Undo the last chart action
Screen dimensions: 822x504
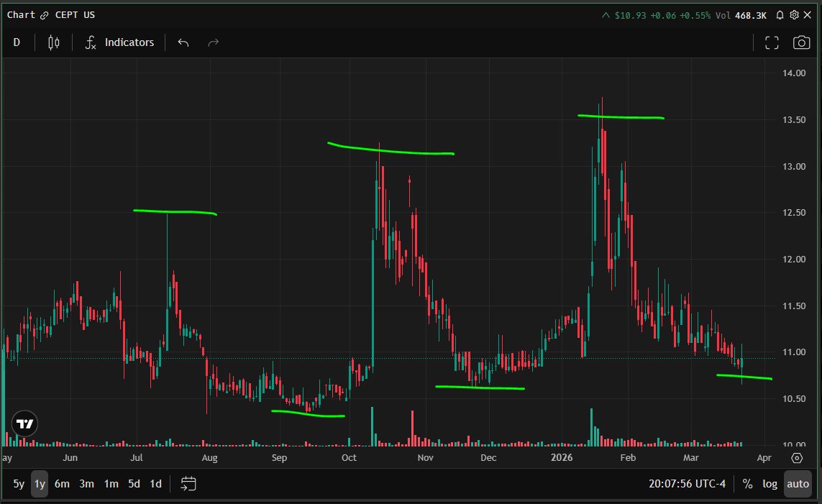pyautogui.click(x=183, y=42)
